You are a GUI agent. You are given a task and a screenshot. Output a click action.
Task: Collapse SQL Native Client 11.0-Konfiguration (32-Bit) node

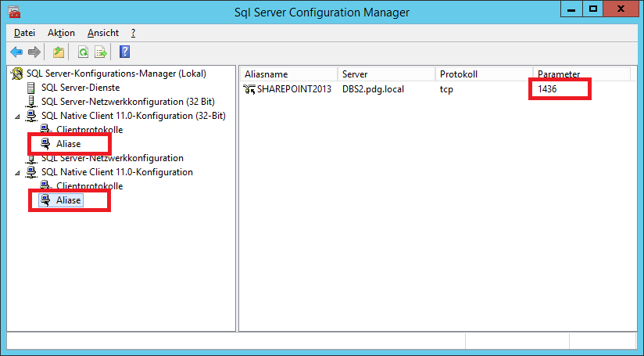tap(18, 116)
